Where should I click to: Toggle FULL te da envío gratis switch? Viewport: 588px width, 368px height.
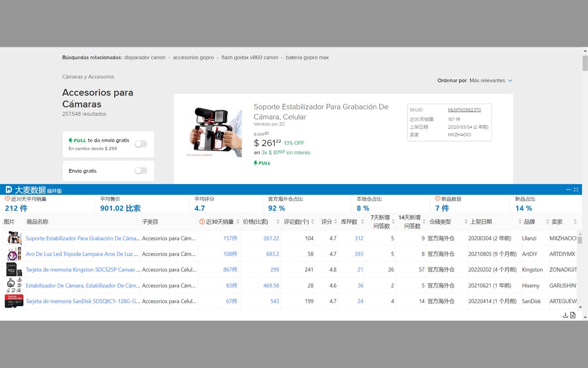point(141,144)
